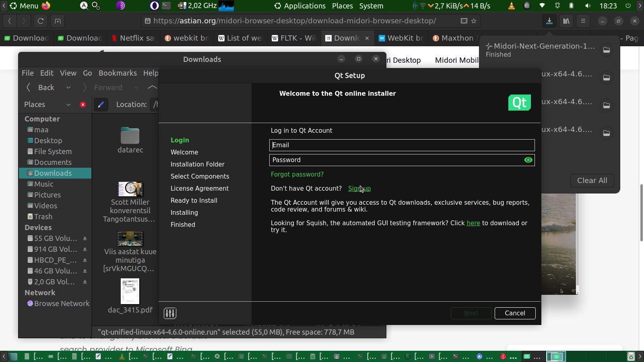This screenshot has height=362, width=644.
Task: Open the system Menu on top panel
Action: pos(24,6)
